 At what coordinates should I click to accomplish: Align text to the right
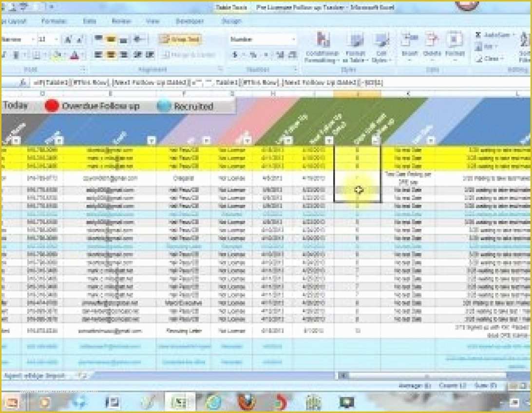(124, 55)
